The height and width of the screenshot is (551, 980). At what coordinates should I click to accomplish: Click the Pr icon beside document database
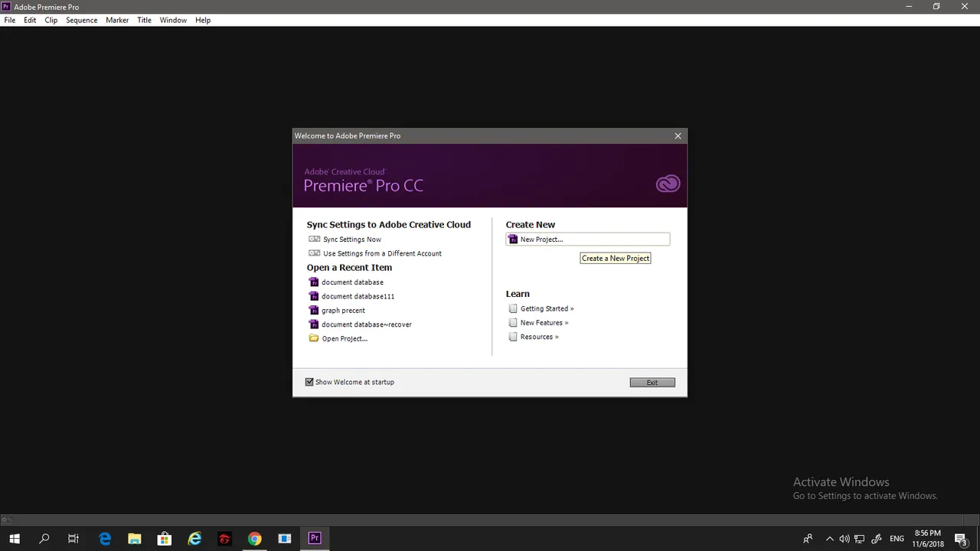314,282
